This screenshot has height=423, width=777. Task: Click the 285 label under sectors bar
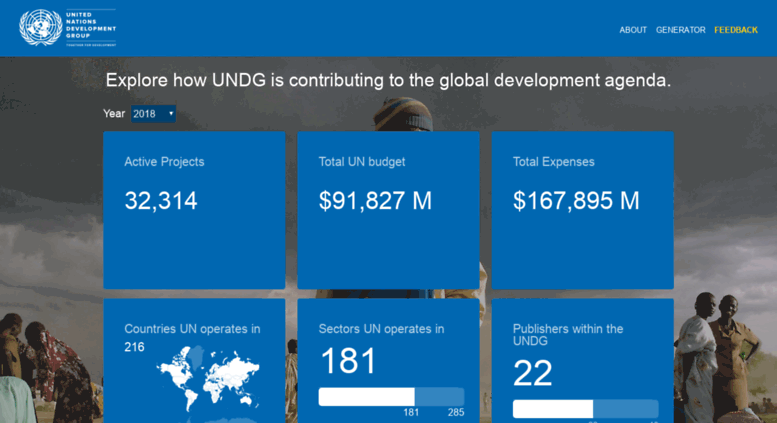click(456, 412)
